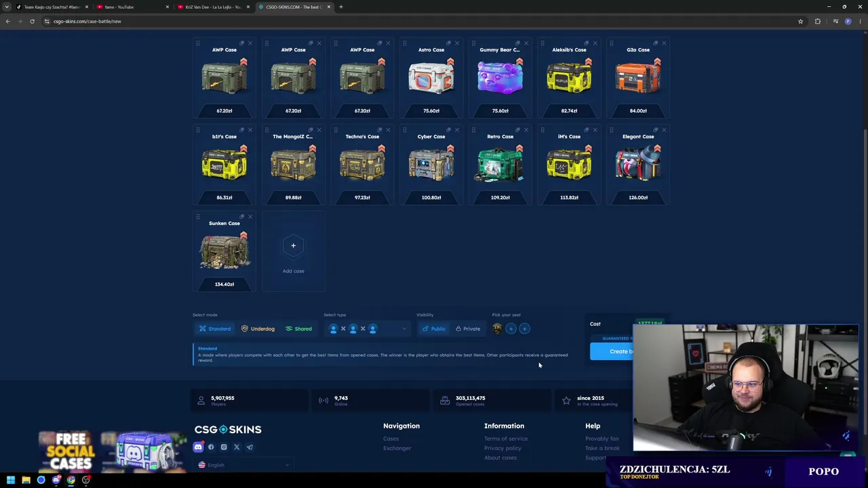Duplicate the G2a Case

656,43
